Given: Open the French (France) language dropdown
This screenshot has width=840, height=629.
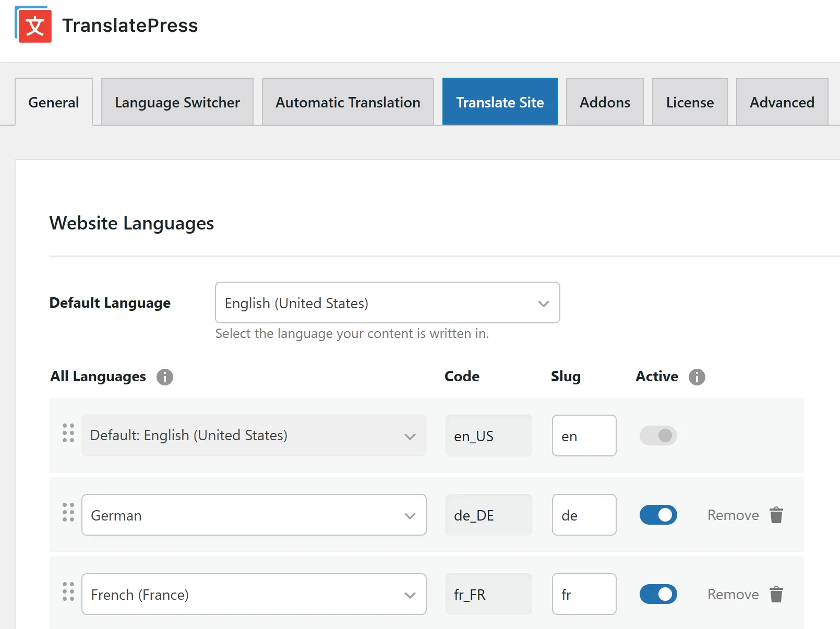Looking at the screenshot, I should [254, 595].
